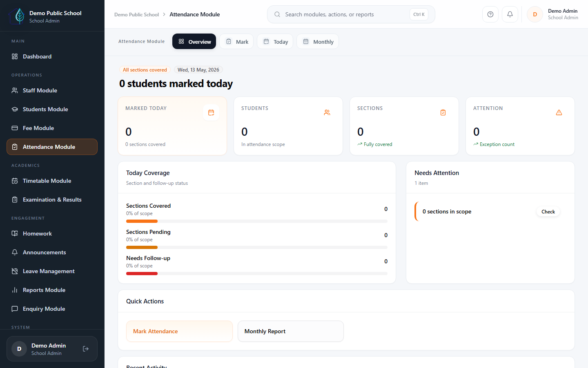Click the warning triangle on Attention card

559,112
